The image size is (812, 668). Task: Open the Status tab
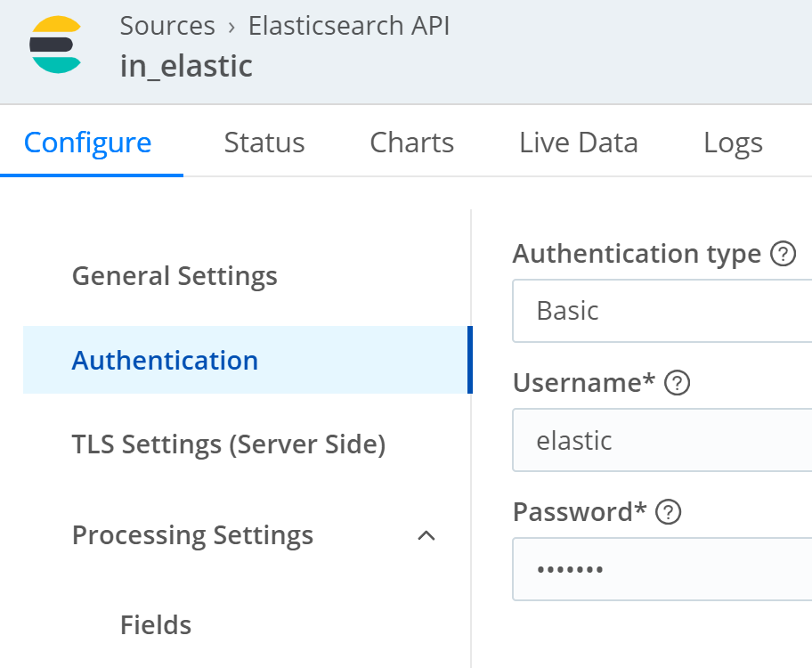pos(264,143)
